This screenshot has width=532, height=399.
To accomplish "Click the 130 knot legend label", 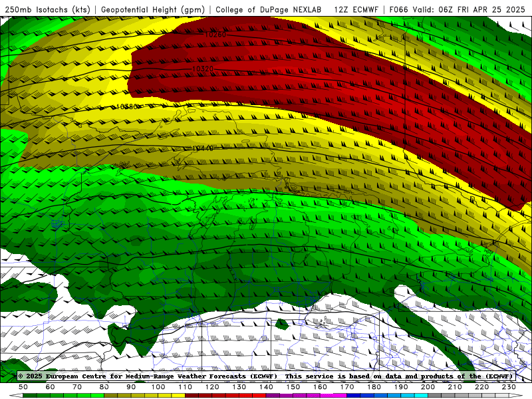I will (239, 387).
